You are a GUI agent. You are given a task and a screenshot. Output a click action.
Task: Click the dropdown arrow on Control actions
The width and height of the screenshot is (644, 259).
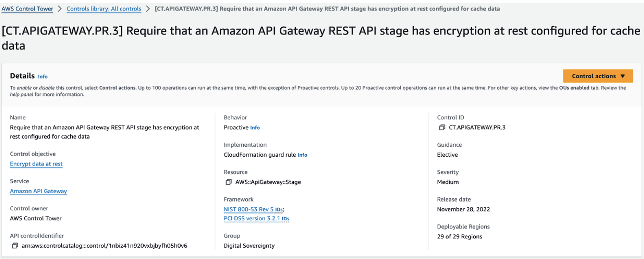click(622, 76)
